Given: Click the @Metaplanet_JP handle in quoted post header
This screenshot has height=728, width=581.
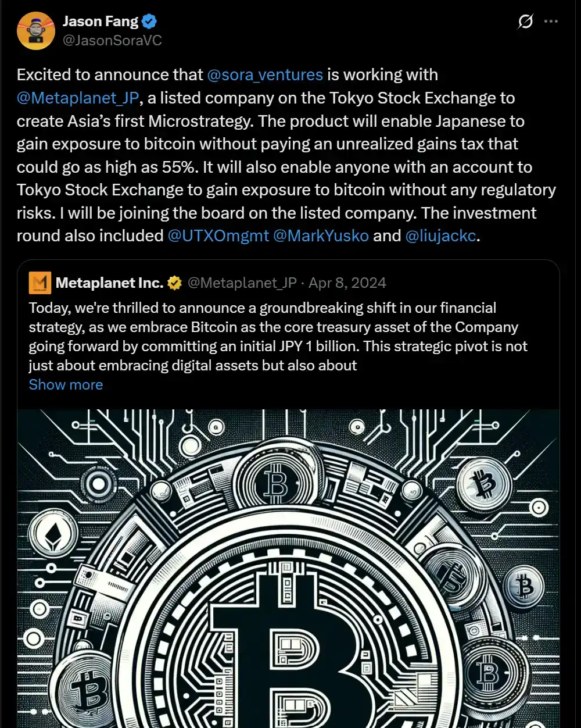Looking at the screenshot, I should (242, 283).
